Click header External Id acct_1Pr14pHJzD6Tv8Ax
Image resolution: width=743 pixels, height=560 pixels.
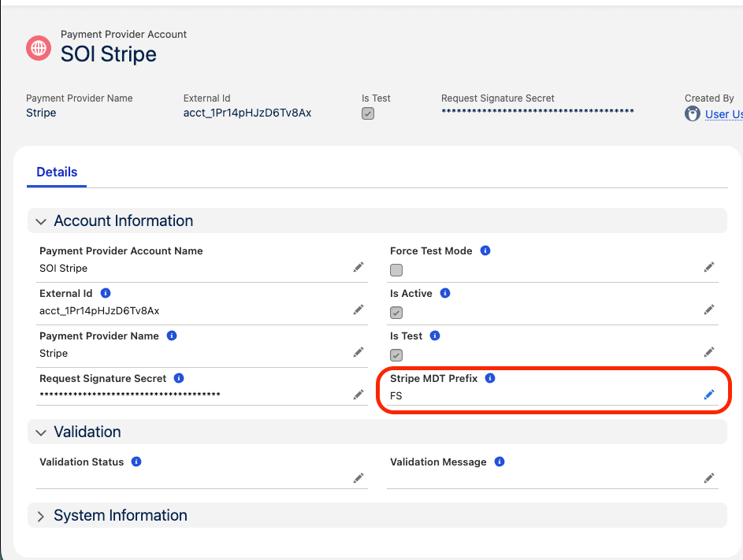[x=247, y=113]
